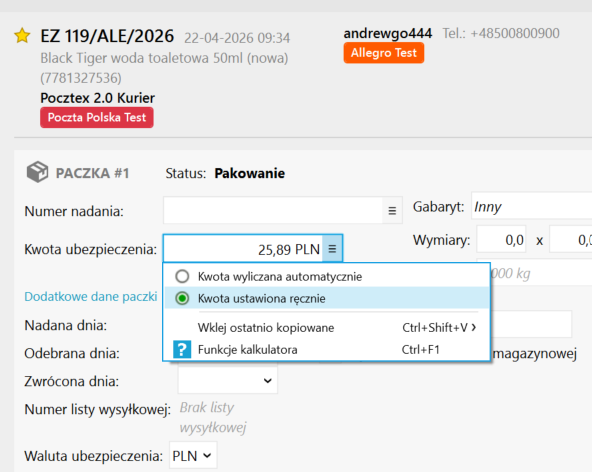
Task: Click the Poczta Polska Test red badge
Action: click(x=97, y=117)
